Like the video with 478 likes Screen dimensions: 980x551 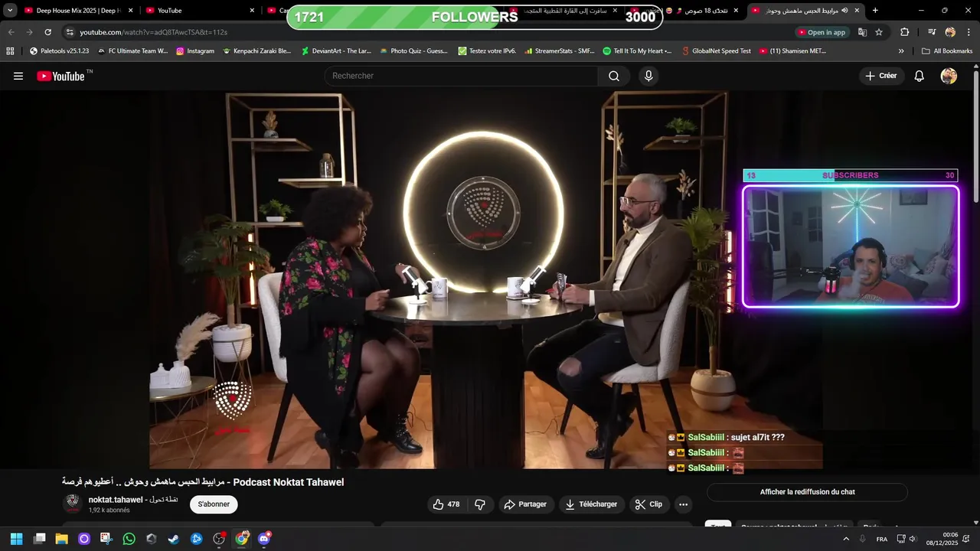[x=446, y=504]
